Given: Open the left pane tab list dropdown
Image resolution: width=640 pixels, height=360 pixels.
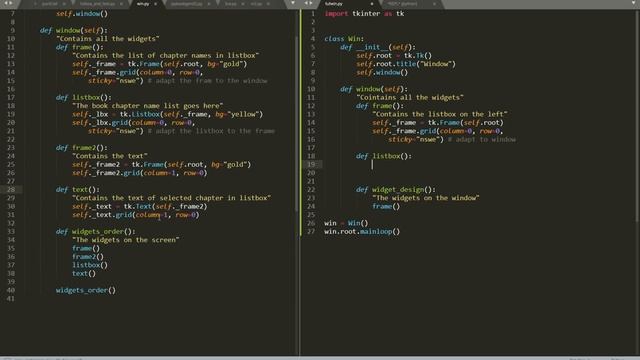Looking at the screenshot, I should click(293, 3).
